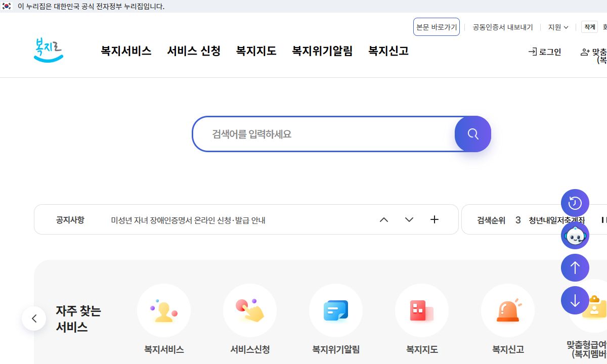This screenshot has height=364, width=607.
Task: Open the 복지서비스 top menu
Action: [x=126, y=51]
